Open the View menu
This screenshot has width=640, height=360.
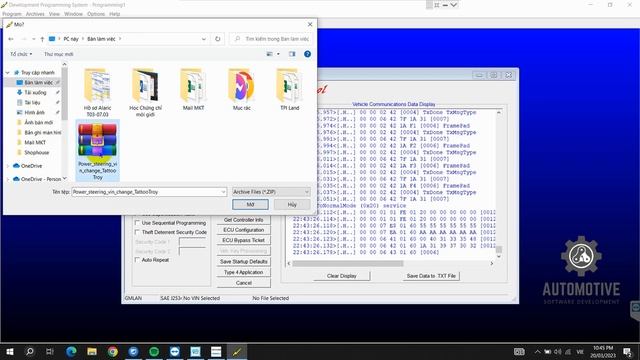(54, 14)
